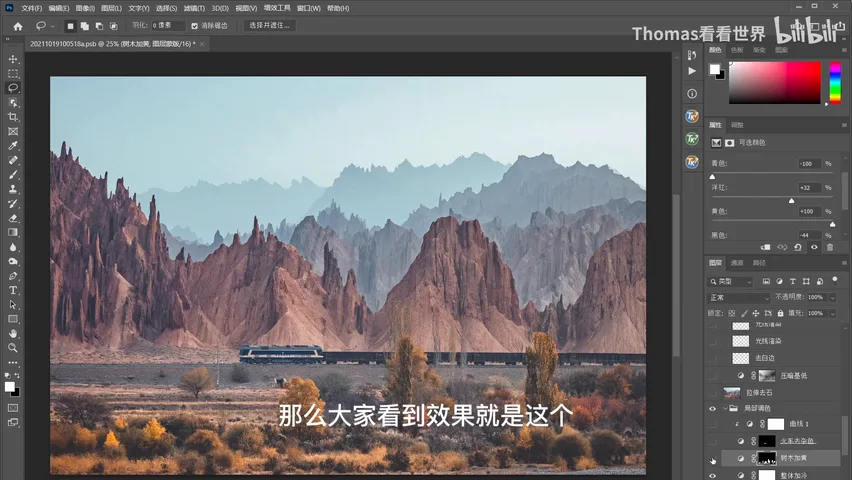
Task: Switch to the 色板 tab
Action: coord(737,50)
